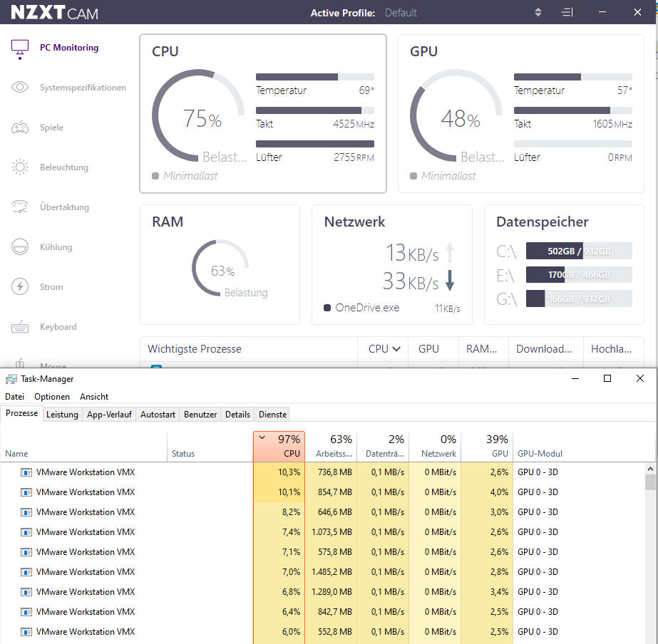Select the Beleuchtung sun icon
Image resolution: width=658 pixels, height=644 pixels.
click(x=20, y=167)
